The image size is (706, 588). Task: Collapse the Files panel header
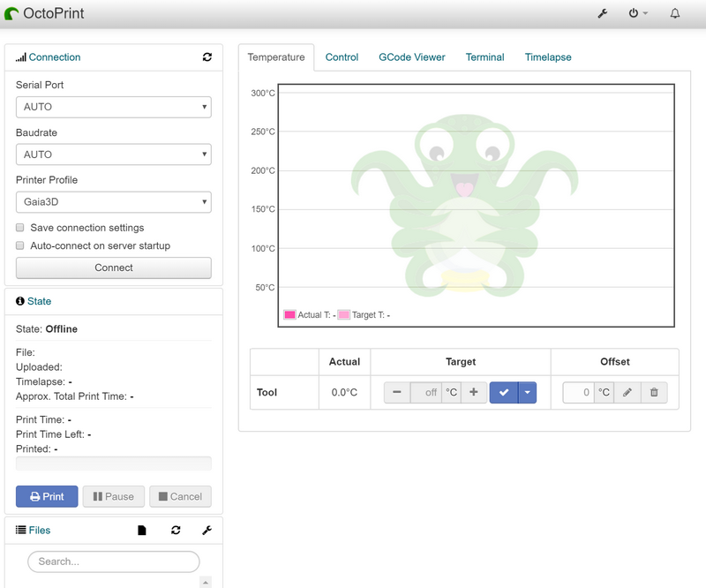point(40,530)
